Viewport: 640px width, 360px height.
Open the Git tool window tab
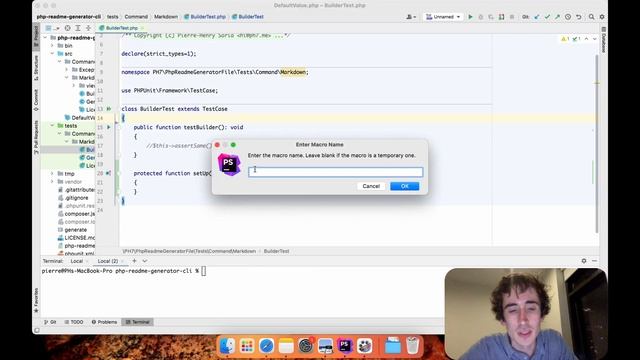click(50, 322)
